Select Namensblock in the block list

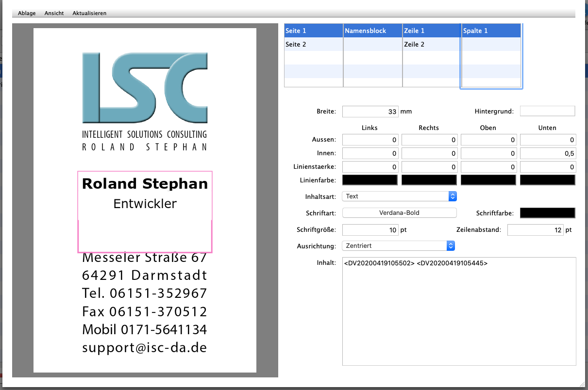coord(372,31)
